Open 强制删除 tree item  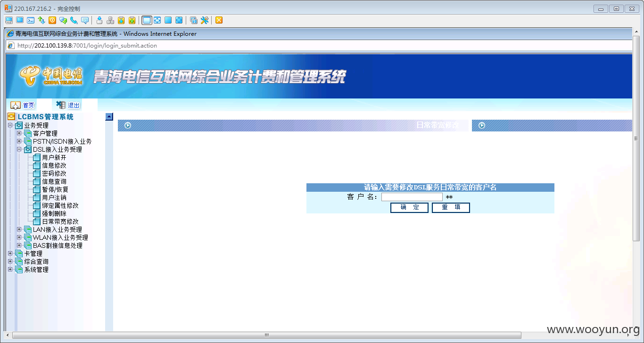tap(54, 213)
